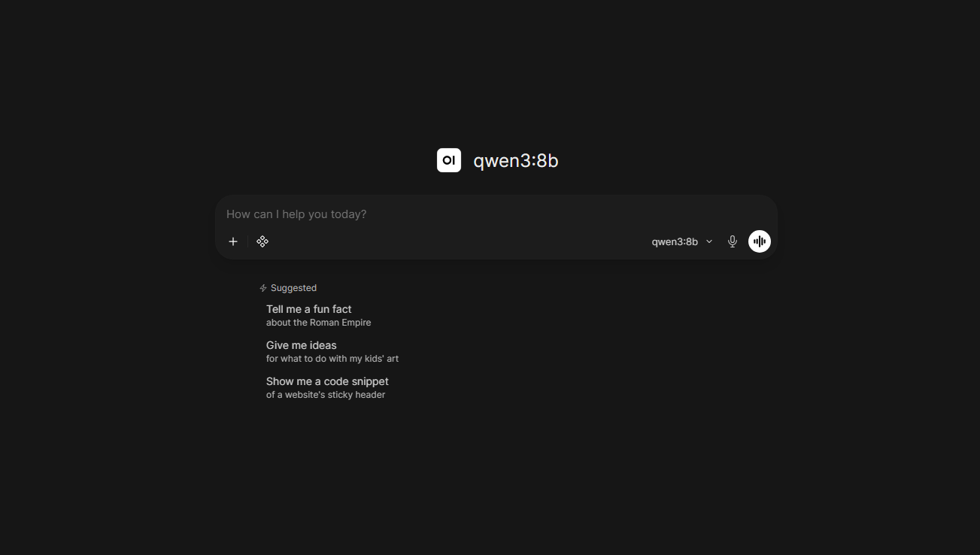
Task: Pick the 'Show me a code snippet' suggestion
Action: 327,387
